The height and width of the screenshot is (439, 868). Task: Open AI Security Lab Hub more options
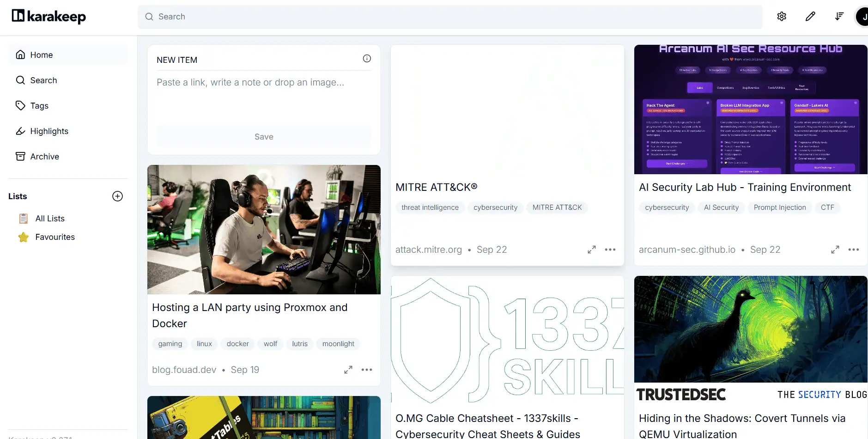click(x=854, y=250)
